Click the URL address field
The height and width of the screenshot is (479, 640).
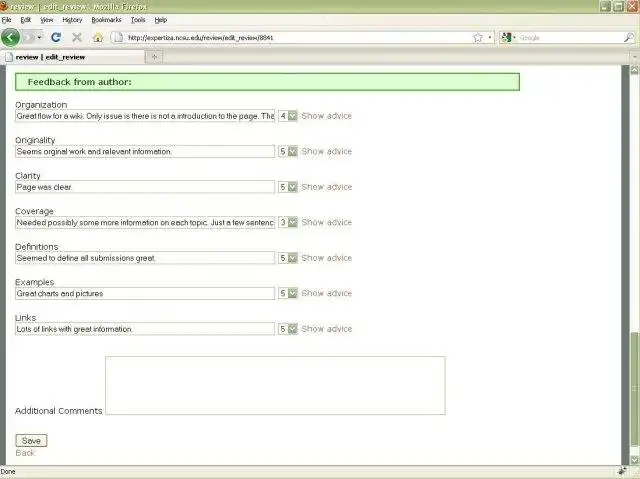pyautogui.click(x=298, y=38)
